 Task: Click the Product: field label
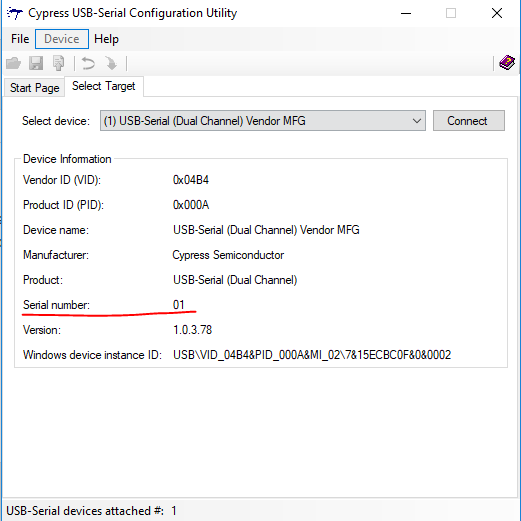(43, 280)
